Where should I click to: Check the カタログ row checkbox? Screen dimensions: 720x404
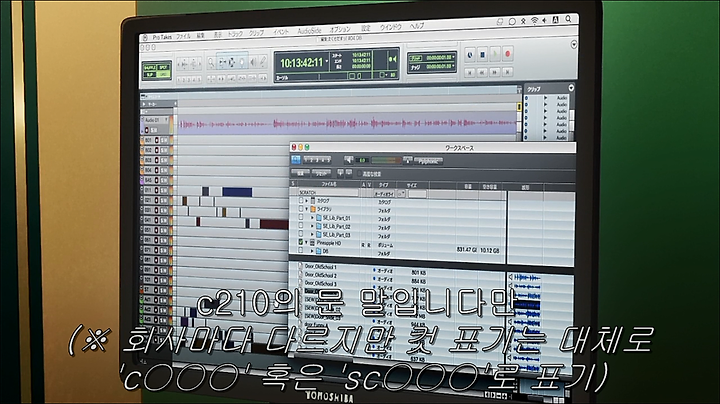[301, 201]
